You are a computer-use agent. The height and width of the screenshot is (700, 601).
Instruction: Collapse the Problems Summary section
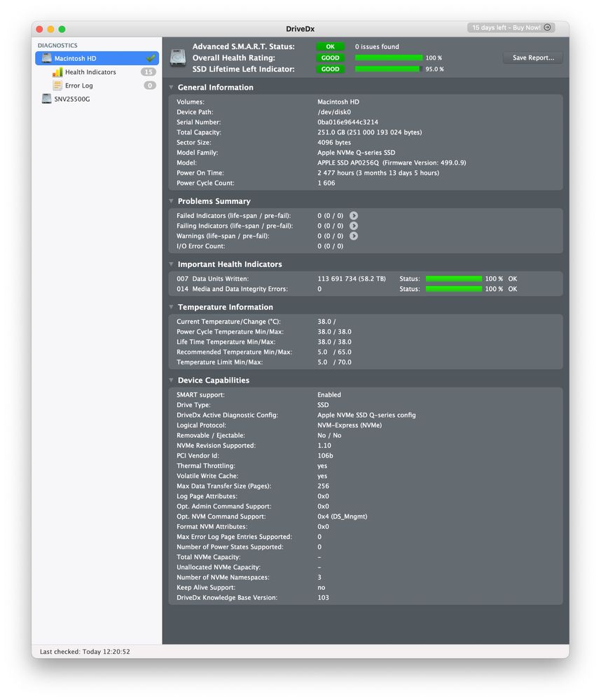(x=172, y=201)
